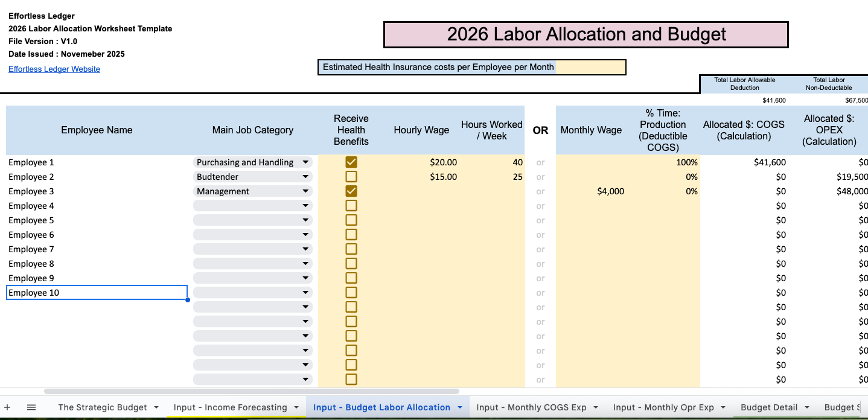The width and height of the screenshot is (868, 420).
Task: Click the Receive Health Benefits column header
Action: click(x=351, y=130)
